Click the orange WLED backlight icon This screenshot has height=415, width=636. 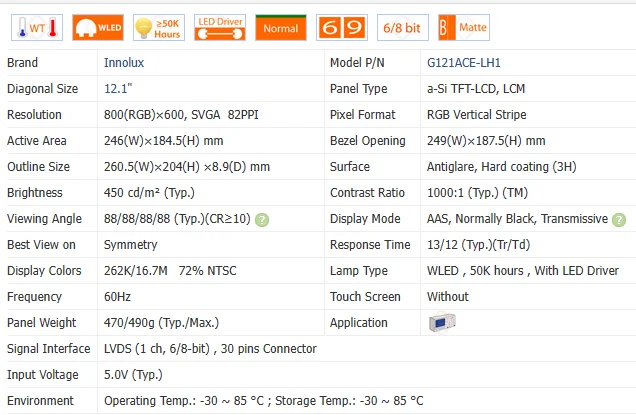click(98, 28)
